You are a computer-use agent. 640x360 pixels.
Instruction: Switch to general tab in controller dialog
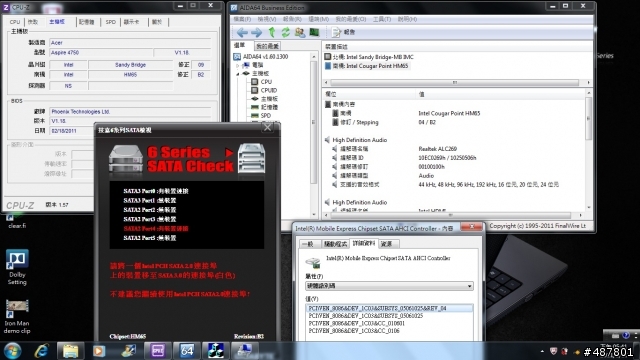tap(309, 244)
